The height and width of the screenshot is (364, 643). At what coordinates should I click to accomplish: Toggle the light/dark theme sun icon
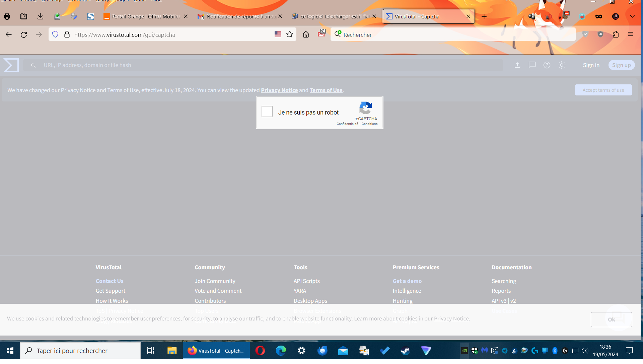pyautogui.click(x=562, y=65)
